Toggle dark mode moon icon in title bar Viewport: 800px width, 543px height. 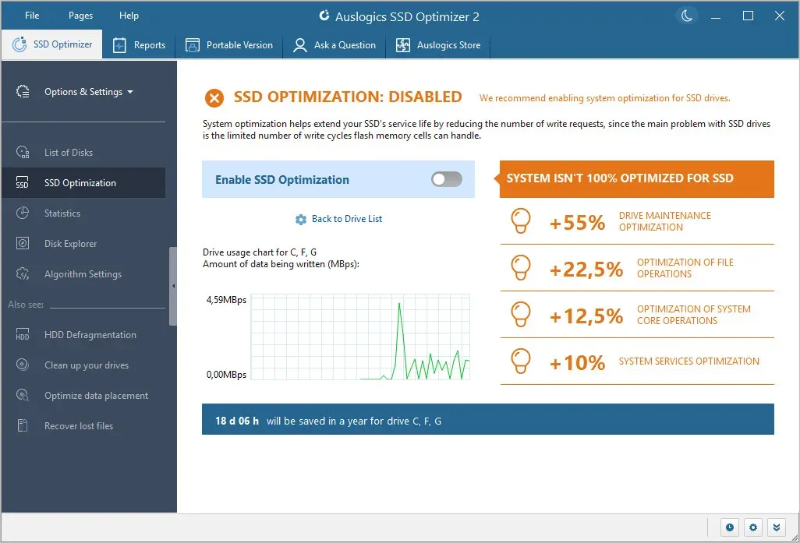(686, 16)
